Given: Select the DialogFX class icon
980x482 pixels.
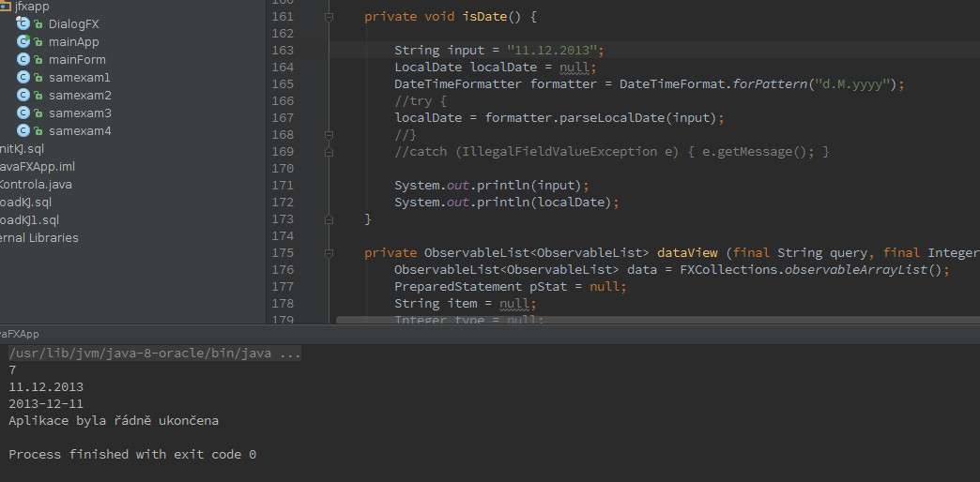Looking at the screenshot, I should coord(23,23).
